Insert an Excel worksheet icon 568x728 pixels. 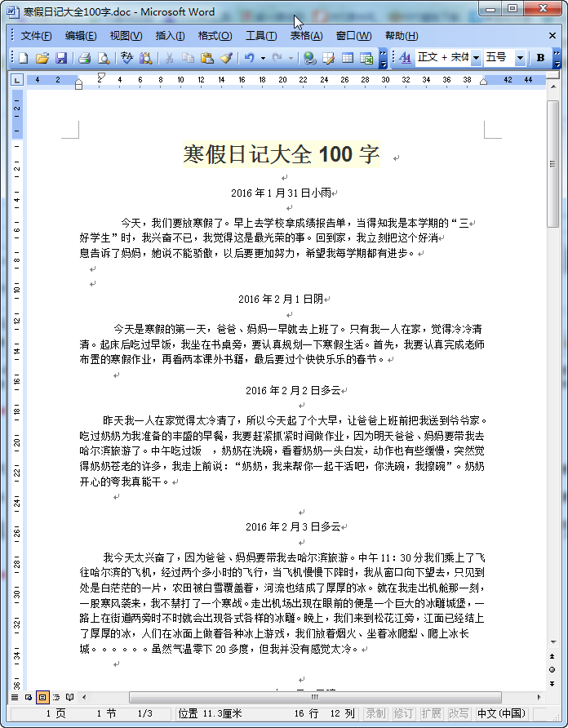(x=366, y=58)
